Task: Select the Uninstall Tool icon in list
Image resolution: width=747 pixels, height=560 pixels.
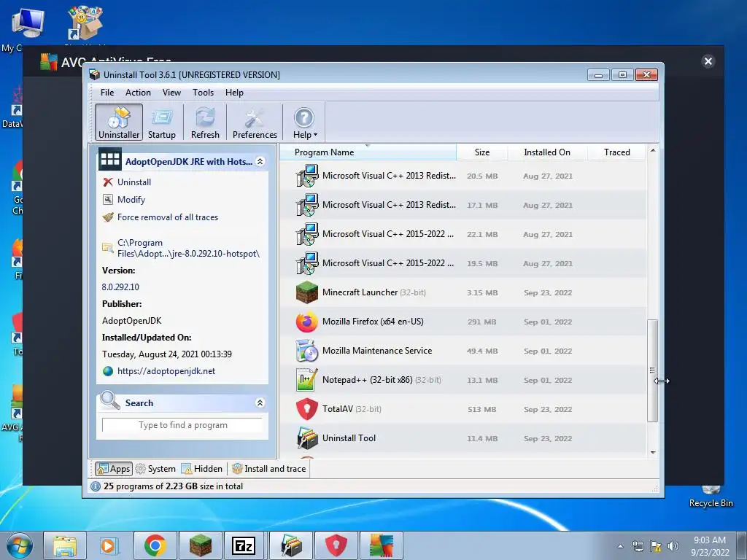Action: click(x=307, y=438)
